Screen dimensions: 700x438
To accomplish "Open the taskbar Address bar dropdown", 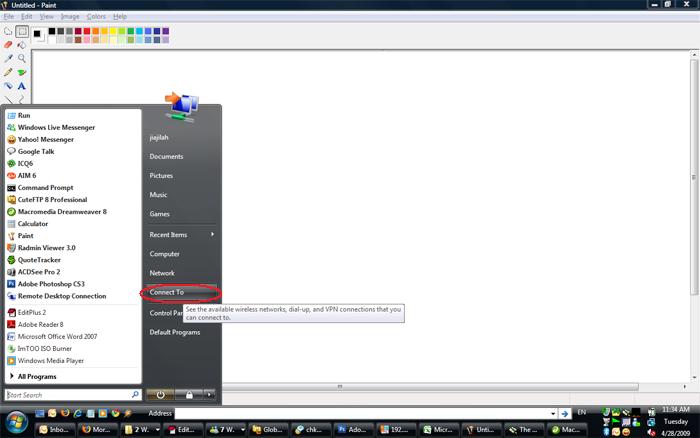I will coord(553,413).
